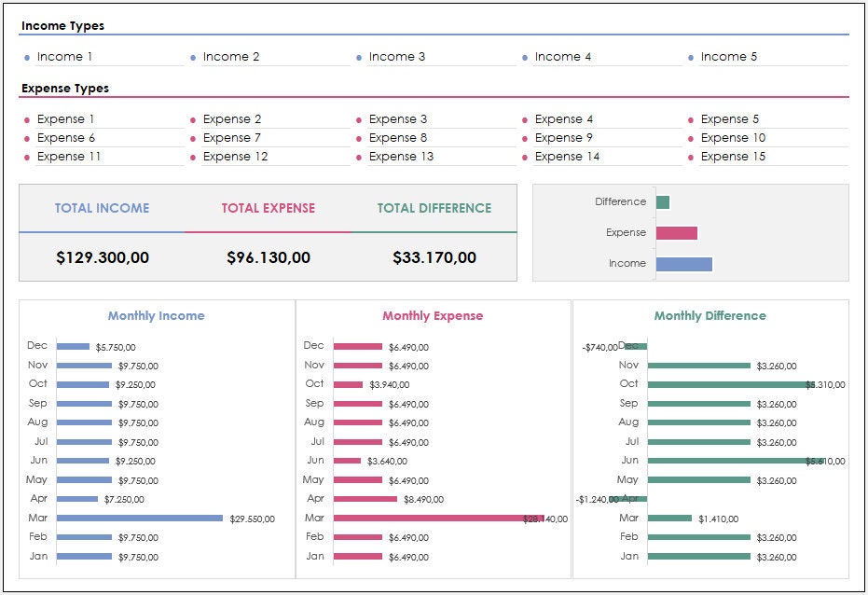Select the Income 3 cell
Image resolution: width=868 pixels, height=595 pixels.
(442, 57)
